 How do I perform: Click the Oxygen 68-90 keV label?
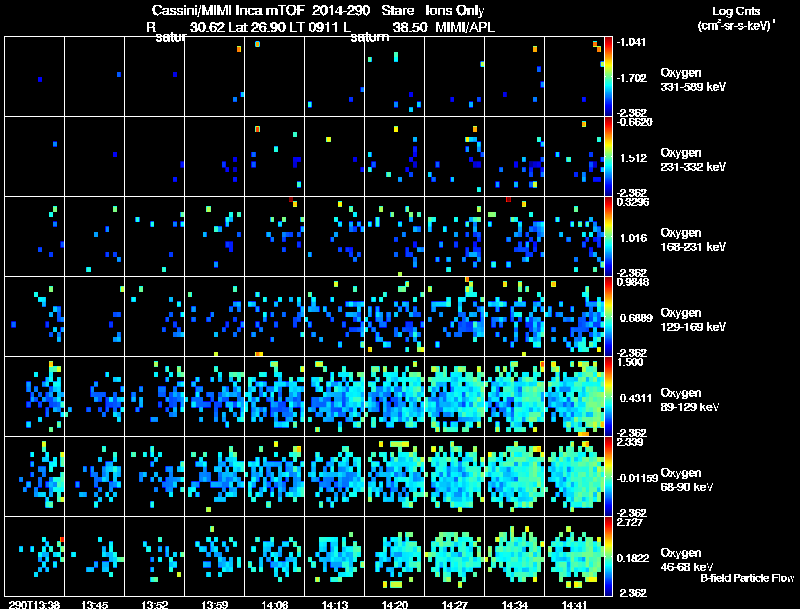coord(687,480)
